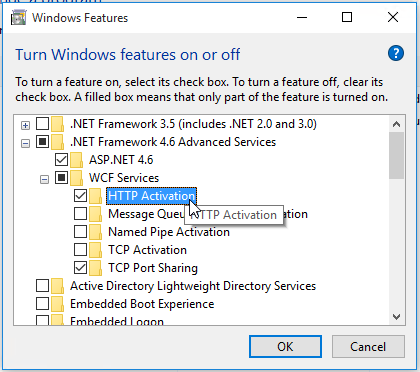The image size is (420, 372).
Task: Select .NET Framework 3.5 label text
Action: (x=193, y=124)
